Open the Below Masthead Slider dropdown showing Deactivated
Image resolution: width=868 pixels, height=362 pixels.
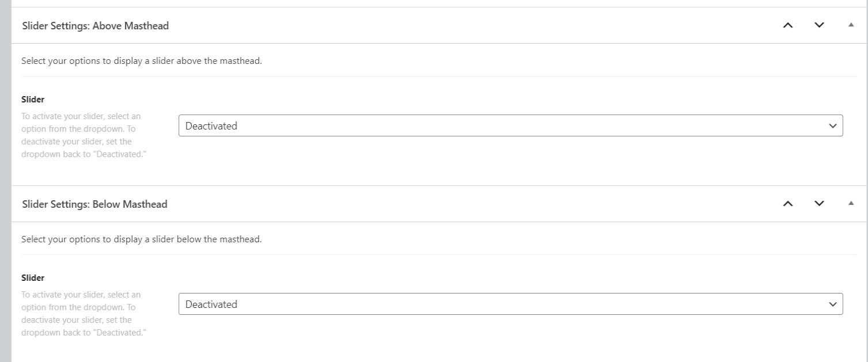pyautogui.click(x=510, y=304)
